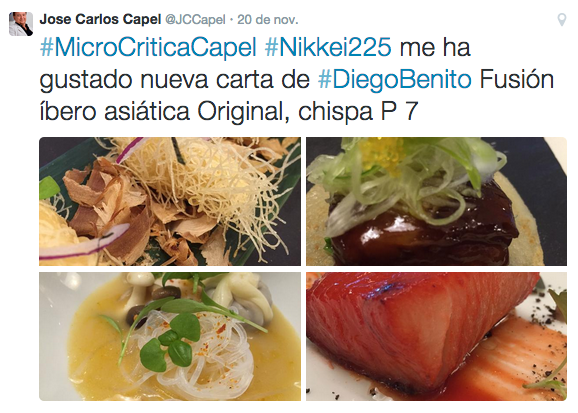
Task: Open the red glazed salmon photo
Action: click(x=436, y=336)
